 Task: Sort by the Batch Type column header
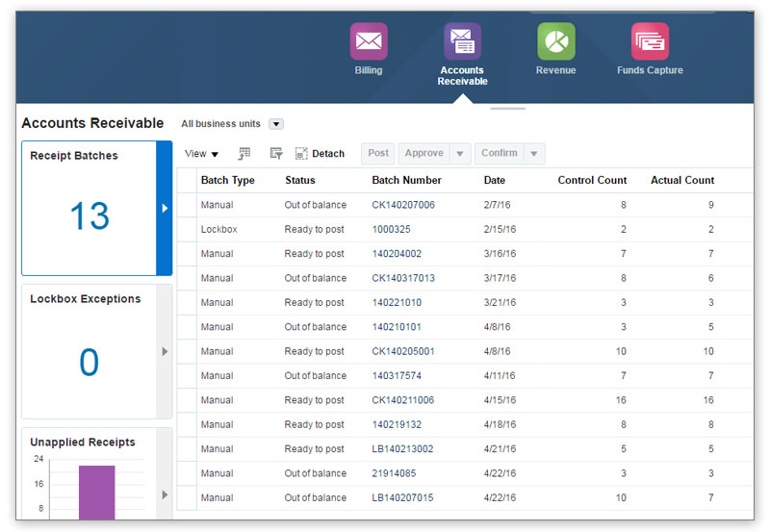coord(228,180)
